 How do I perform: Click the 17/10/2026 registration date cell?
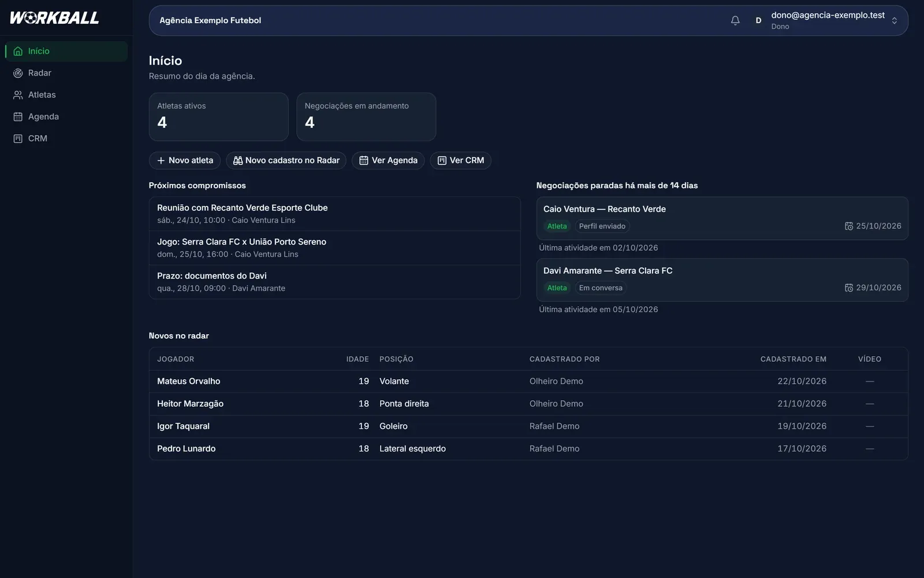tap(802, 449)
